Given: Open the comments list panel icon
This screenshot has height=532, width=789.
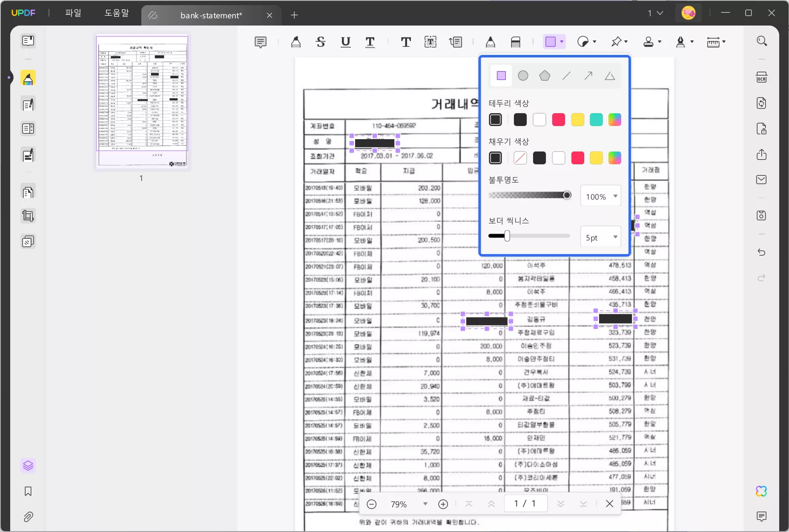Looking at the screenshot, I should click(x=762, y=517).
